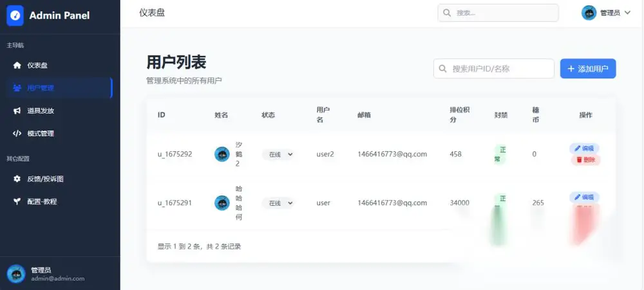Click the 封禁 column header
The width and height of the screenshot is (644, 290).
(x=501, y=115)
